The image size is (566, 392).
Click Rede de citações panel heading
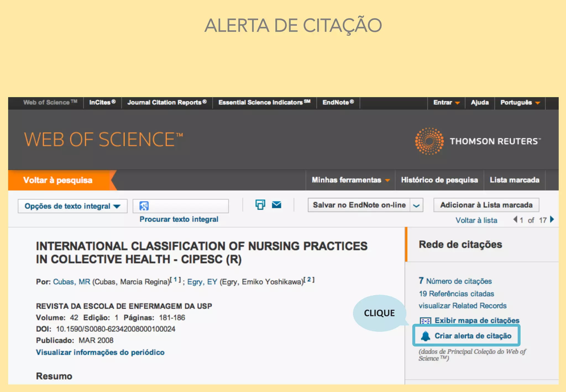[460, 245]
